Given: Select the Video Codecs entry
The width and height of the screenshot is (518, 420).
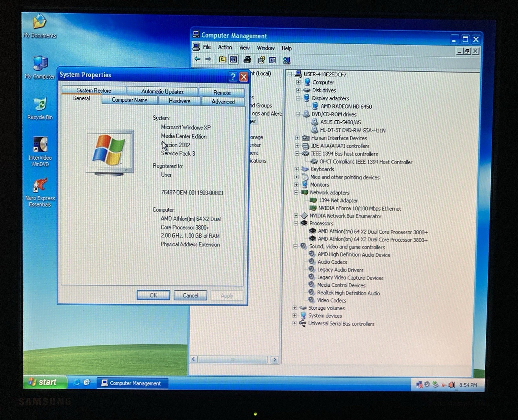Looking at the screenshot, I should [x=332, y=301].
